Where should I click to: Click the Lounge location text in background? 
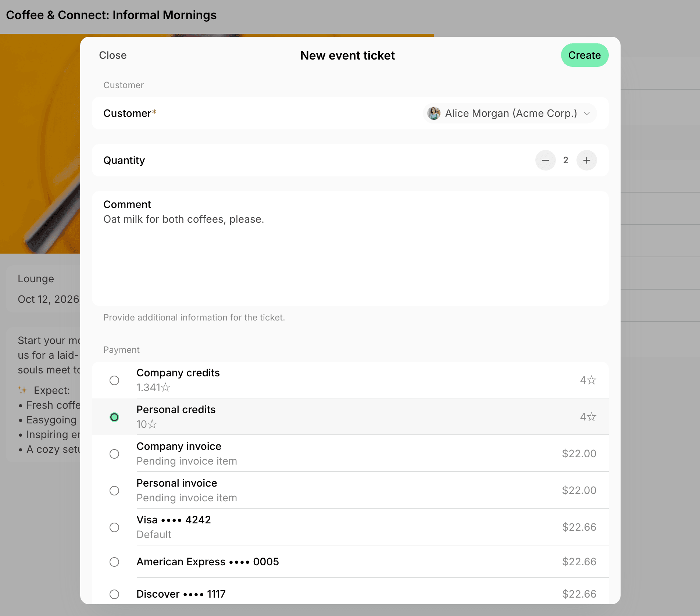tap(36, 279)
